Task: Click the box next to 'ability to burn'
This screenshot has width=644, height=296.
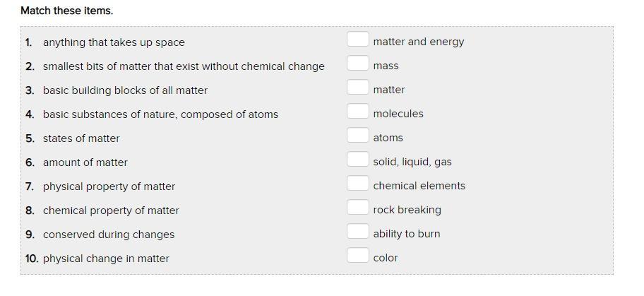Action: pos(357,232)
